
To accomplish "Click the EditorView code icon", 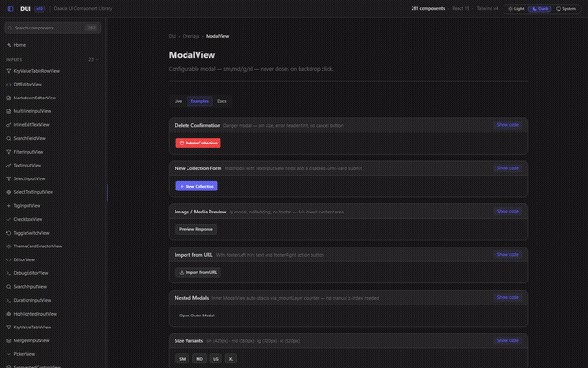I will [x=9, y=259].
